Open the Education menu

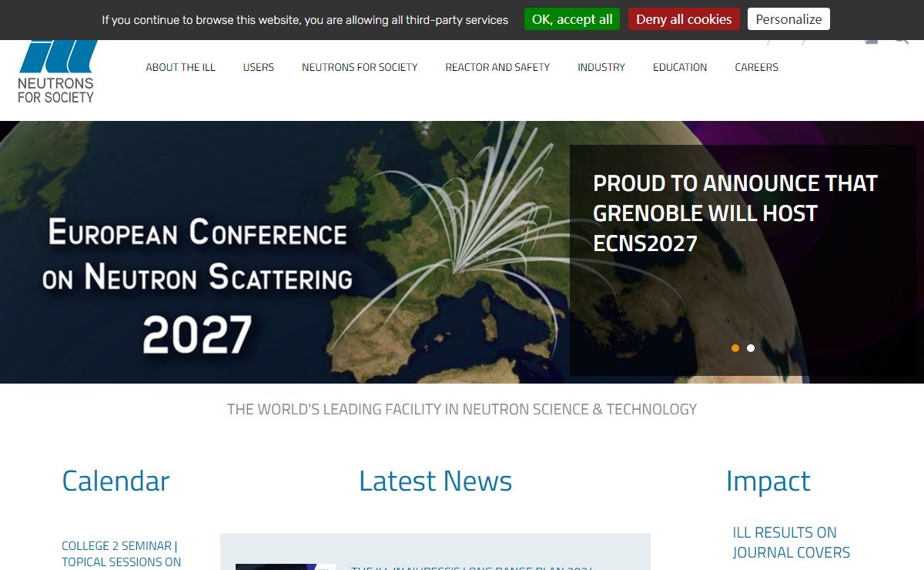coord(680,67)
